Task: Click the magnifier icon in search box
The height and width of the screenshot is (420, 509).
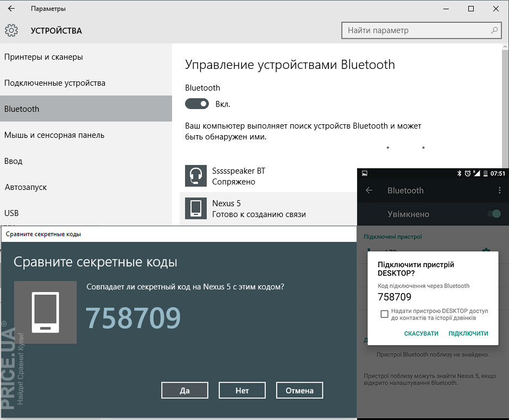Action: (x=494, y=30)
